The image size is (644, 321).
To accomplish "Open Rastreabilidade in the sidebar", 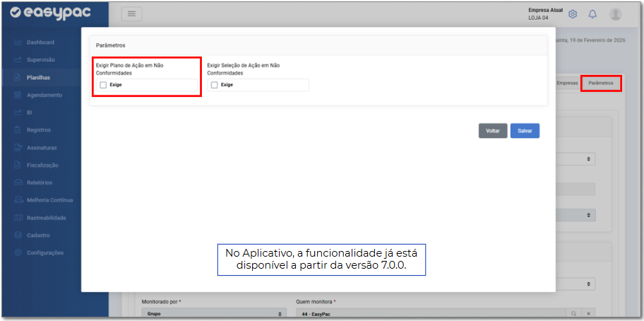I will [x=46, y=218].
